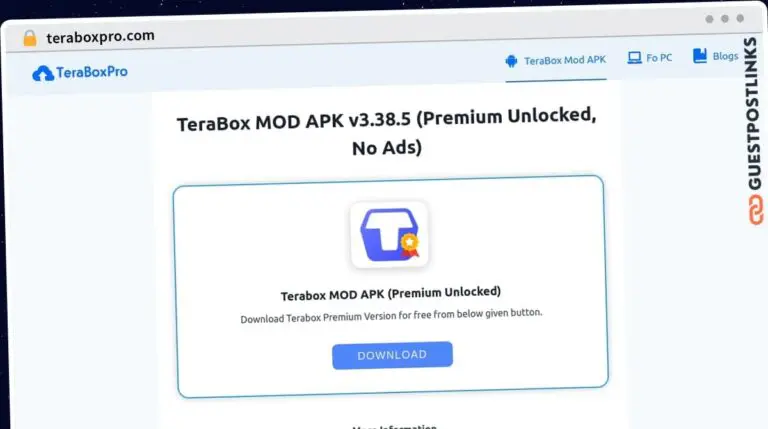Click the orange chain-link GuestPostLinks icon

click(756, 210)
